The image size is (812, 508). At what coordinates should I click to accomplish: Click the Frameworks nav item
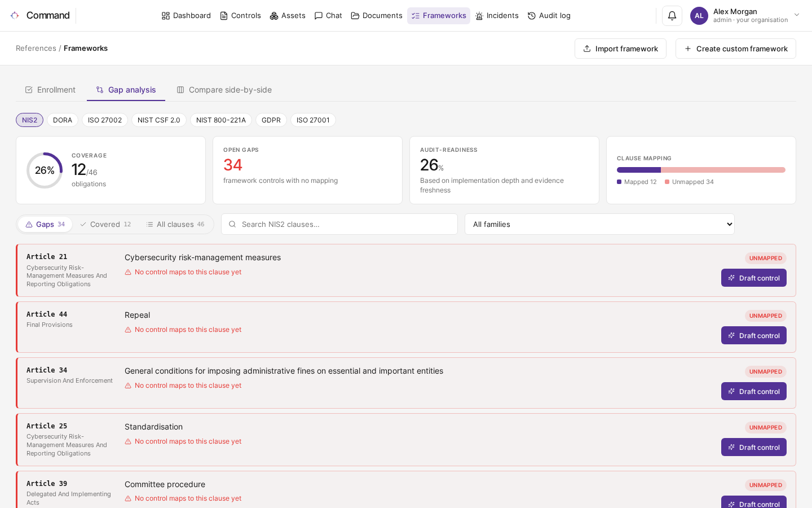(439, 16)
